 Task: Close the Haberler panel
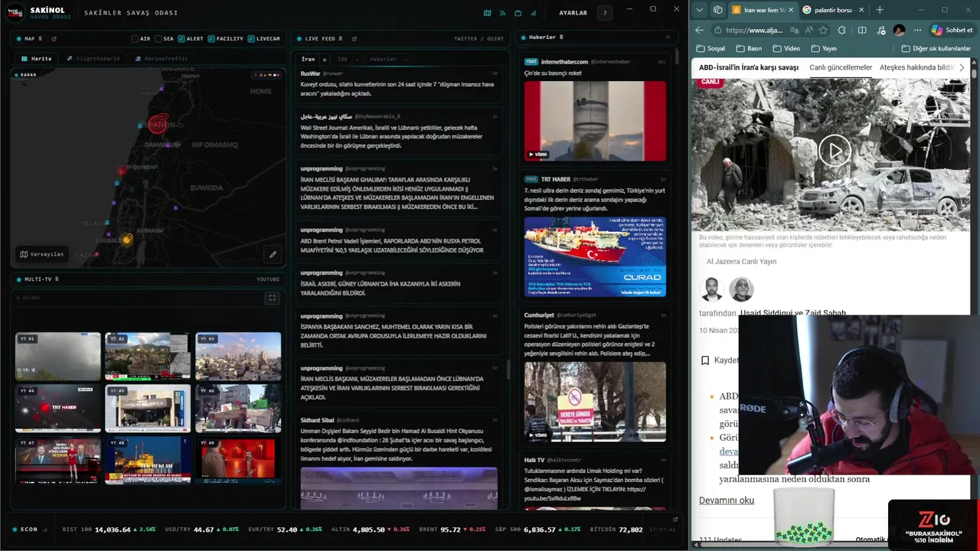pos(668,37)
